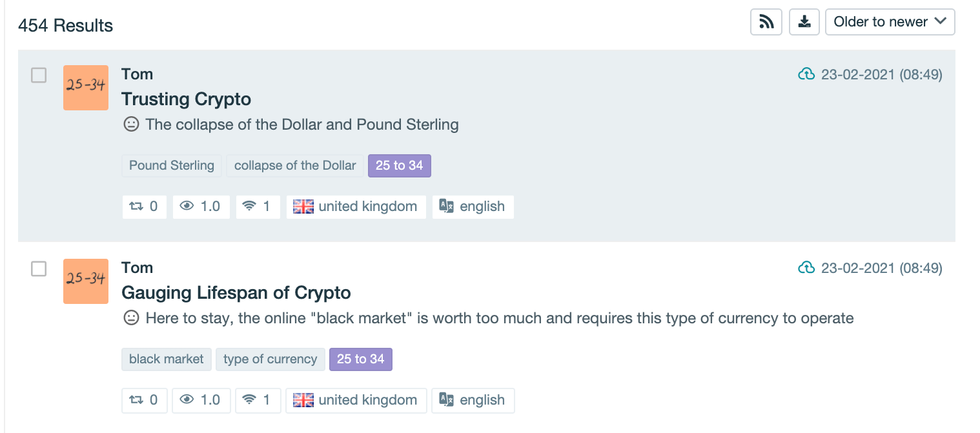Click the 25-34 avatar beside 'Gauging Lifespan'
Image resolution: width=980 pixels, height=433 pixels.
(86, 281)
